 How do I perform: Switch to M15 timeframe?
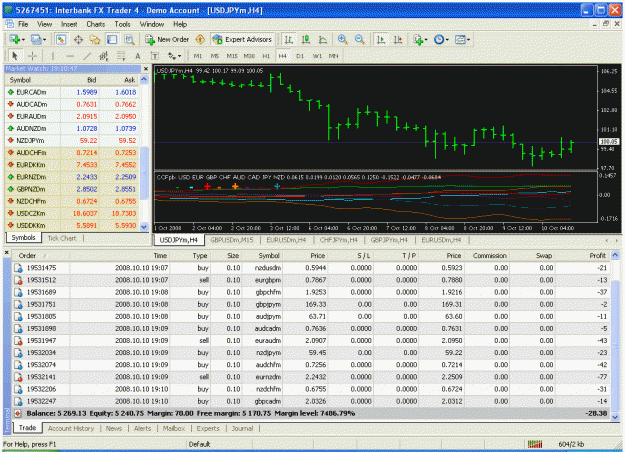[x=232, y=56]
